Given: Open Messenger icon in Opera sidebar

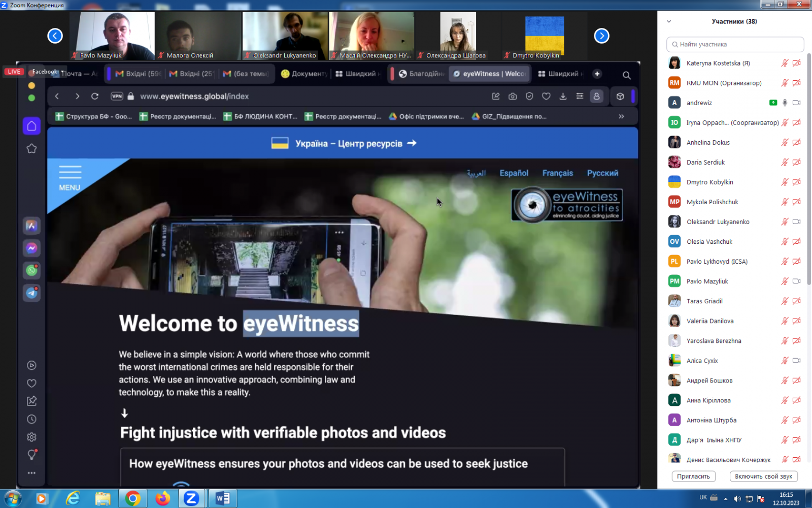Looking at the screenshot, I should point(31,248).
